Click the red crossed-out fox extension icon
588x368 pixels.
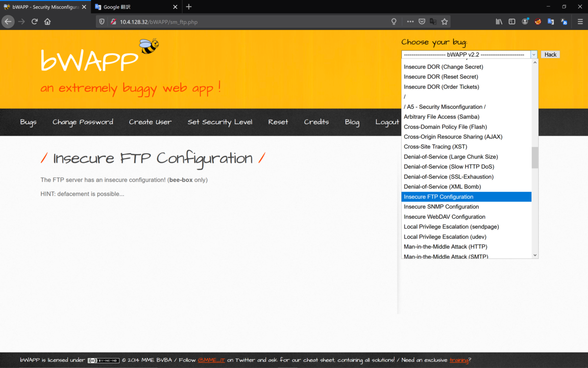pos(538,22)
